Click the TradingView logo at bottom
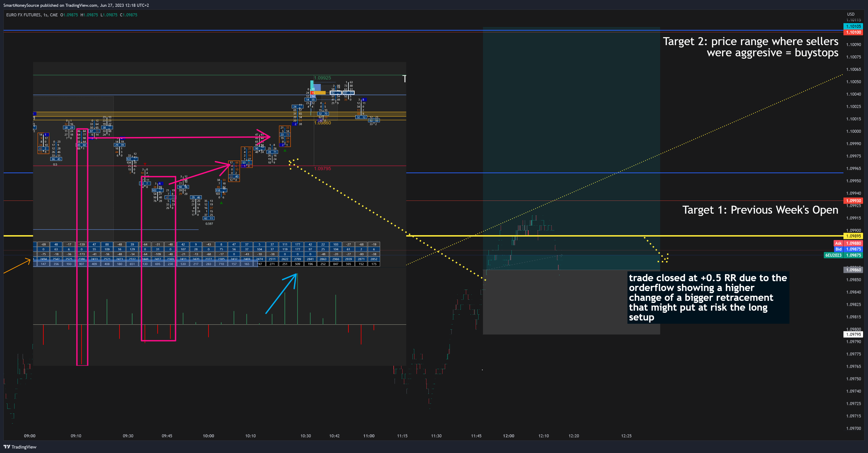This screenshot has width=868, height=453. [20, 447]
